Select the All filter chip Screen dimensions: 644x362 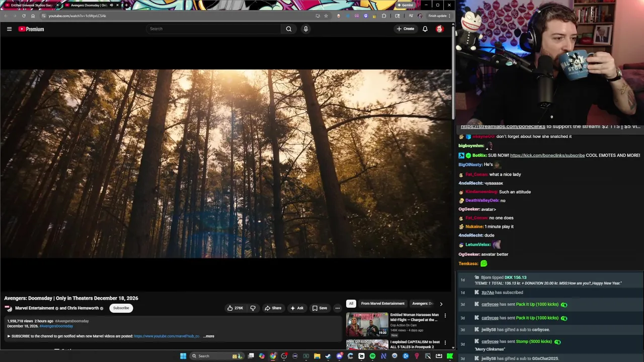(351, 304)
